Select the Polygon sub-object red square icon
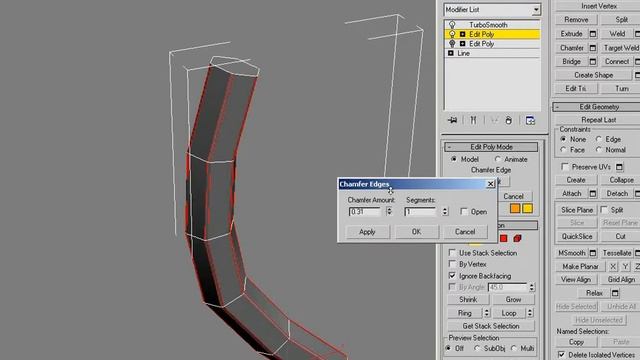This screenshot has width=640, height=360. click(x=503, y=238)
